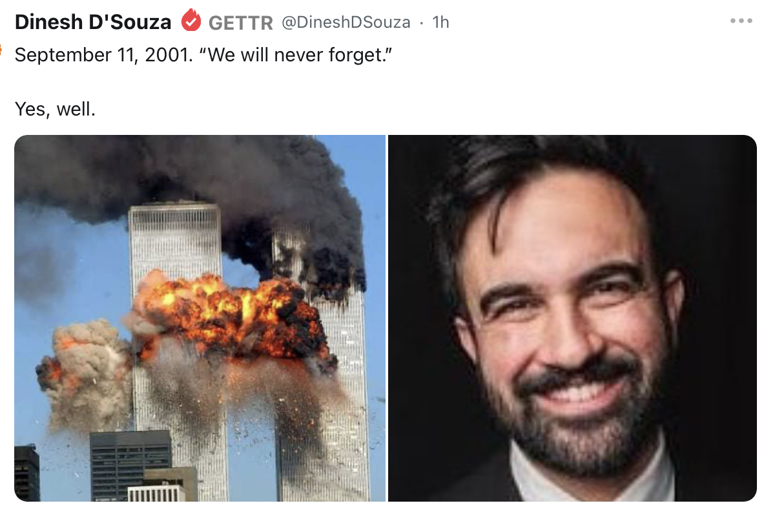Click the partial orange icon at left edge
The width and height of the screenshot is (775, 532).
[x=2, y=49]
